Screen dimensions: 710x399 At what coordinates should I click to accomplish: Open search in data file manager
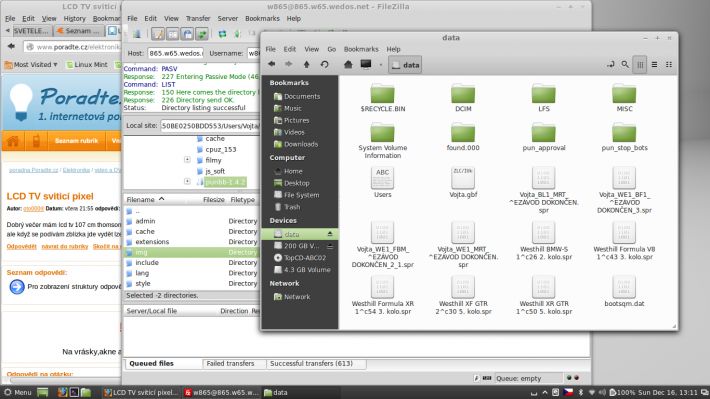(x=625, y=65)
